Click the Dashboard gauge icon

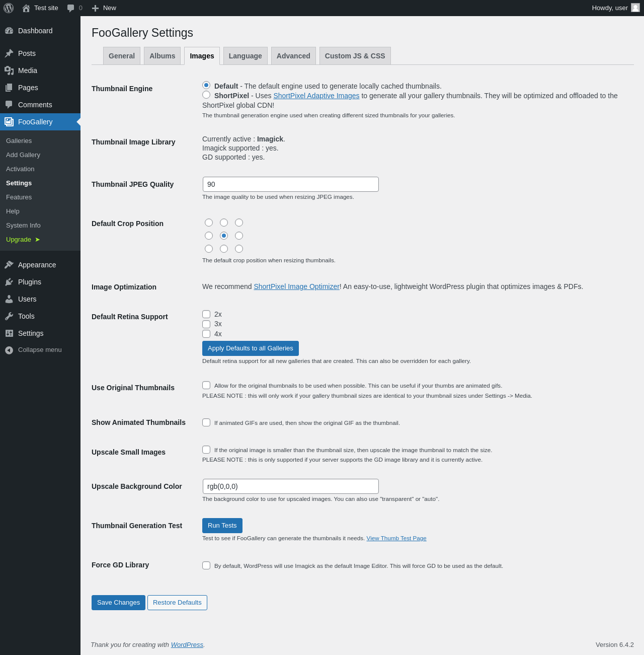click(x=9, y=31)
